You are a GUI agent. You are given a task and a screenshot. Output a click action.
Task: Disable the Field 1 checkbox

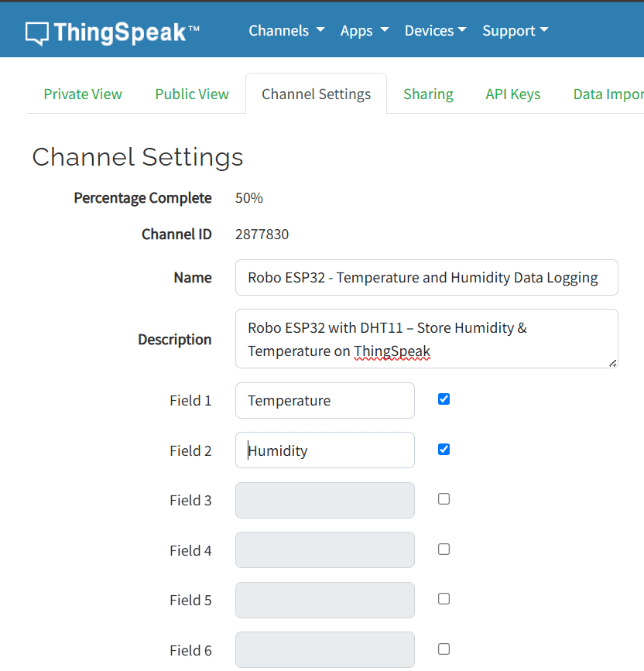[444, 399]
